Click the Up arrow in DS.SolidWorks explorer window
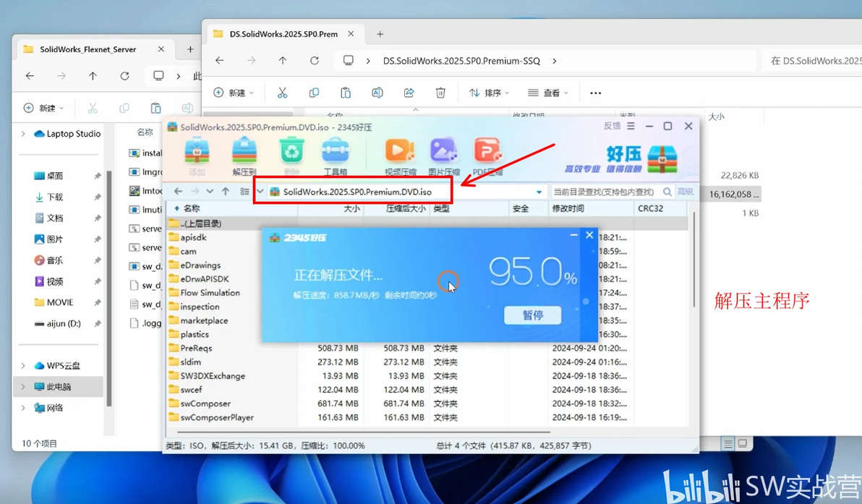Viewport: 862px width, 504px height. [283, 61]
